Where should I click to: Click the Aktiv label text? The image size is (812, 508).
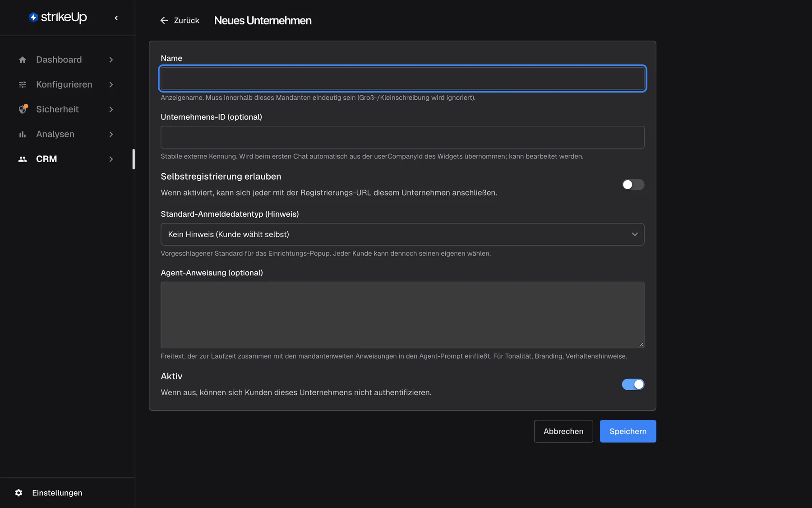click(171, 376)
